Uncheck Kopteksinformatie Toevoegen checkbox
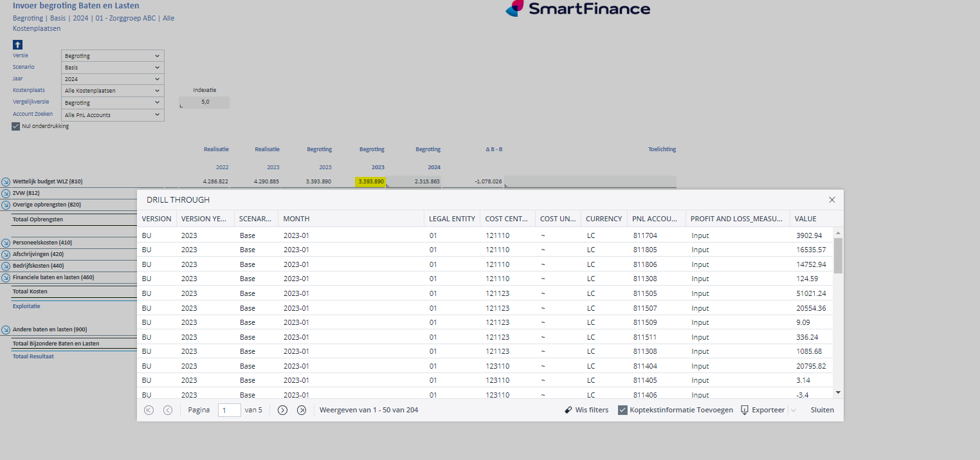 [622, 410]
